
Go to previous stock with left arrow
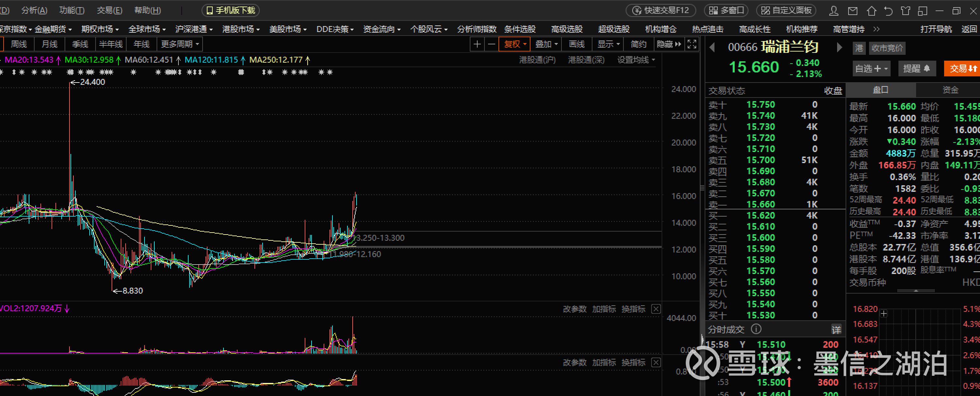point(712,48)
